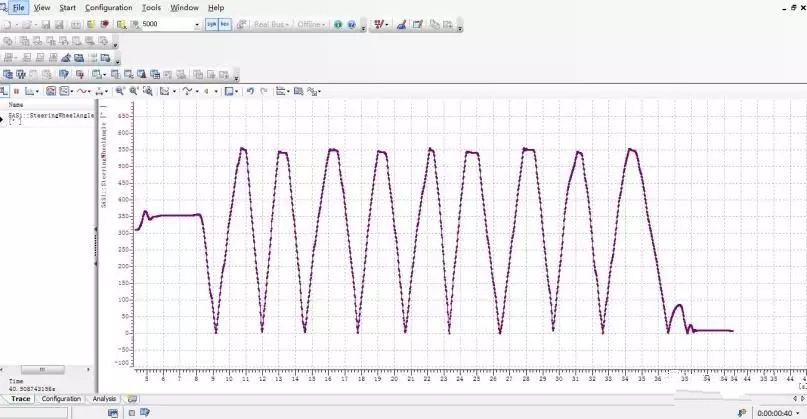Click the fit-all zoom icon
Image resolution: width=807 pixels, height=419 pixels.
point(148,91)
